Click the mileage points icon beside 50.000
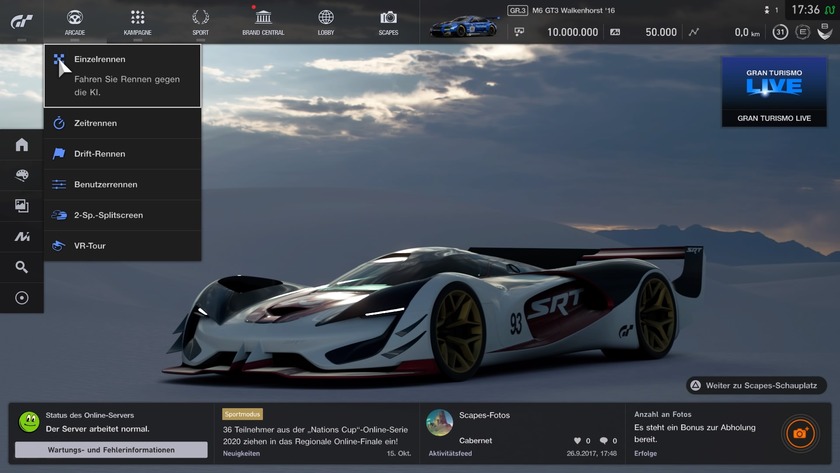The image size is (840, 473). point(615,32)
